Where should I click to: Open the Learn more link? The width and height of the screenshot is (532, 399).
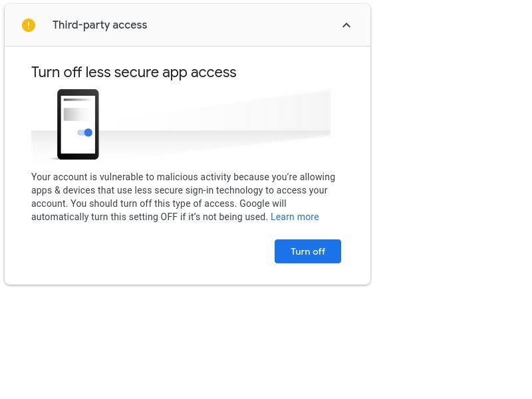pyautogui.click(x=295, y=217)
